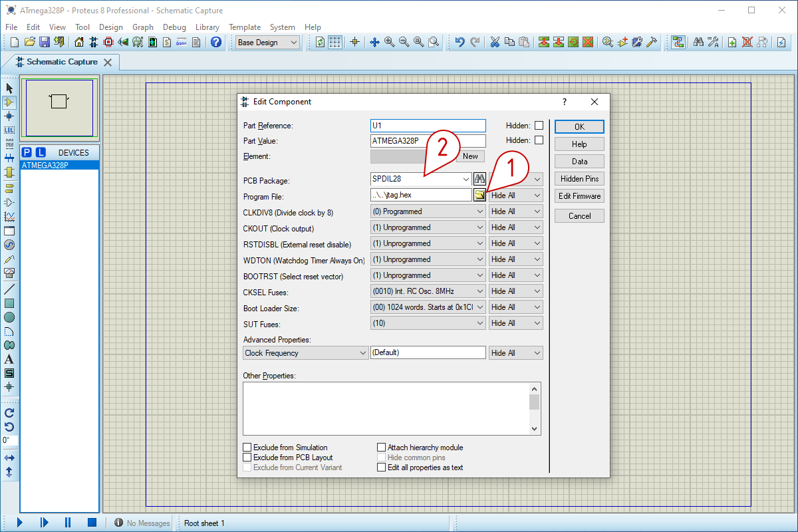Image resolution: width=798 pixels, height=532 pixels.
Task: Click the Part Reference U1 field
Action: click(428, 125)
